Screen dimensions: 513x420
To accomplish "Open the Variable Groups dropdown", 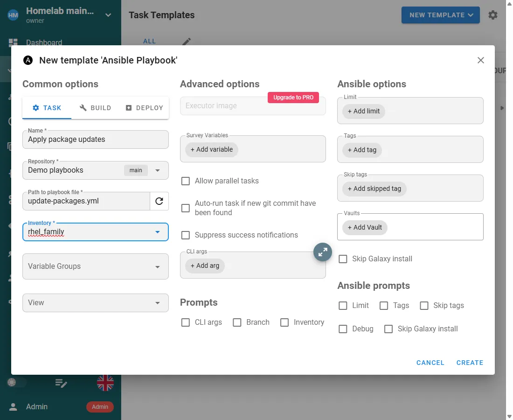I will pos(96,266).
